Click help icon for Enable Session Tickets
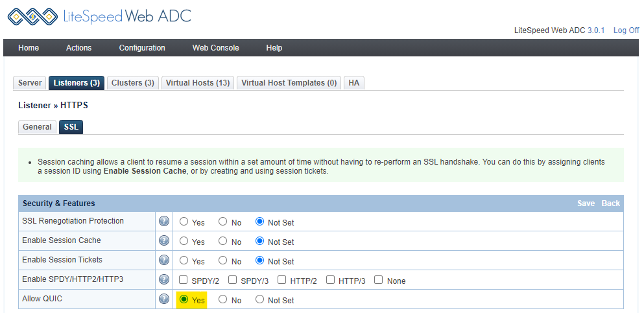 pyautogui.click(x=164, y=261)
